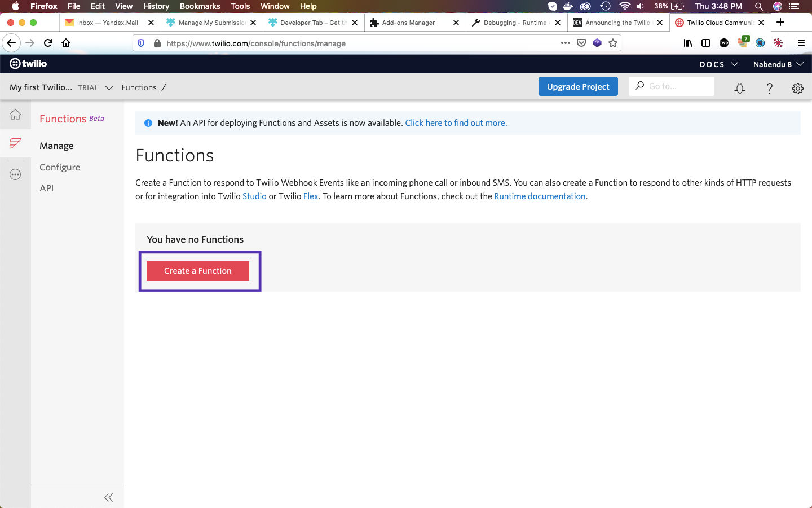Close the Twilio Cloud Communications tab
The width and height of the screenshot is (812, 508).
(x=761, y=23)
